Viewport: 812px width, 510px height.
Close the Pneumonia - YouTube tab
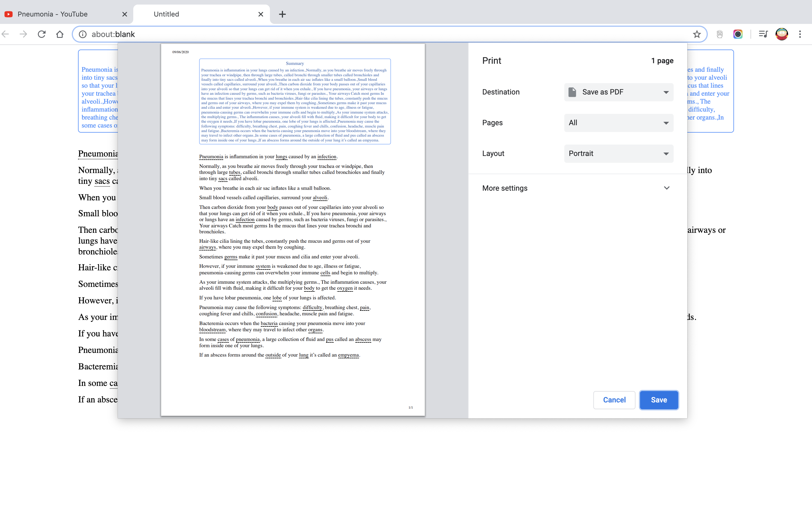pos(125,14)
